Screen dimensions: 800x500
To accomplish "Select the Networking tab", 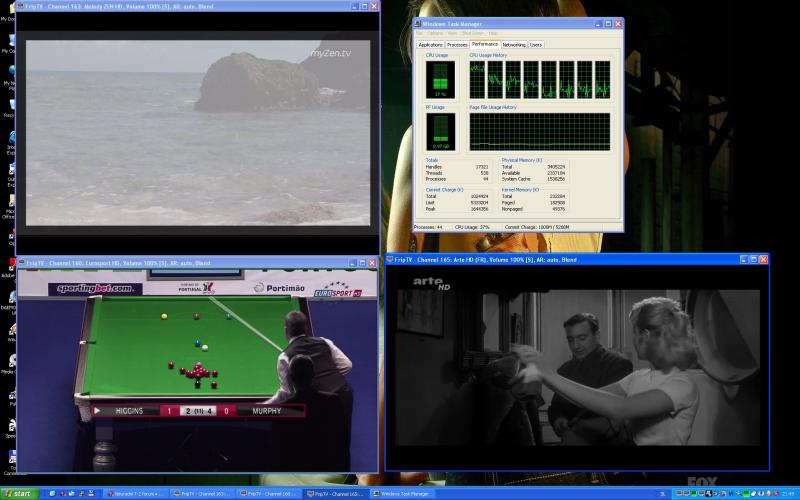I will coord(514,45).
